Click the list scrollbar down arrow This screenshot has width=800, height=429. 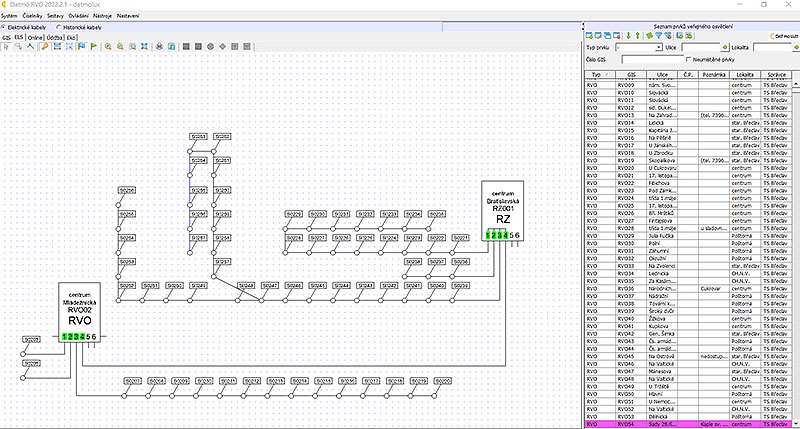click(796, 424)
